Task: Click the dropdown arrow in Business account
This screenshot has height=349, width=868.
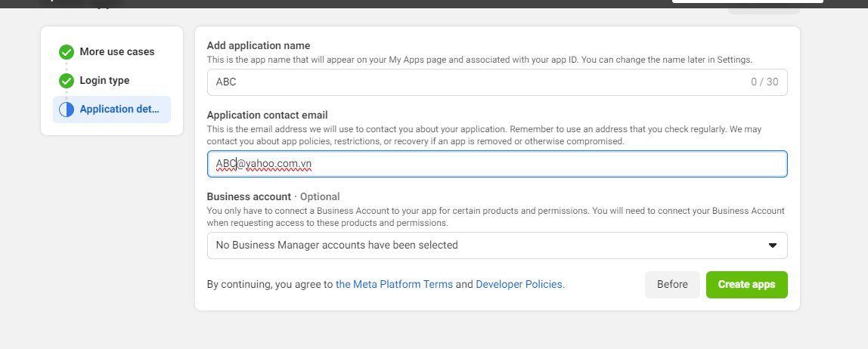Action: tap(773, 246)
